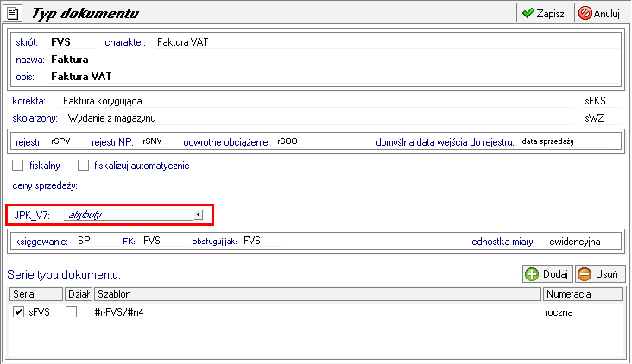Viewport: 632px width, 364px height.
Task: Click skojarzony Wydanie z magazynu field
Action: click(x=105, y=117)
